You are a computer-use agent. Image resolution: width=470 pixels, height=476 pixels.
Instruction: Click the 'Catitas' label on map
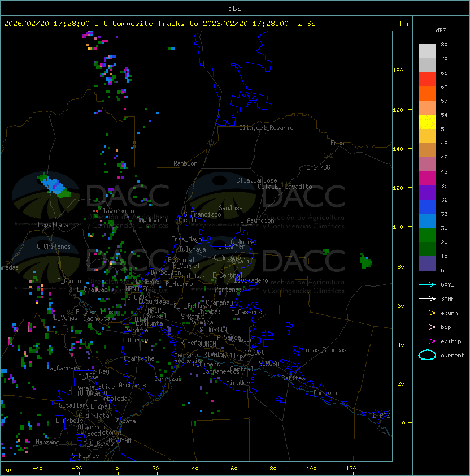(293, 378)
